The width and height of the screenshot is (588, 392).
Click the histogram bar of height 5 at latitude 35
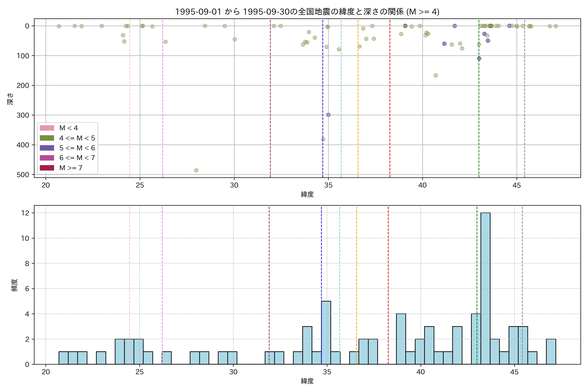pyautogui.click(x=326, y=333)
